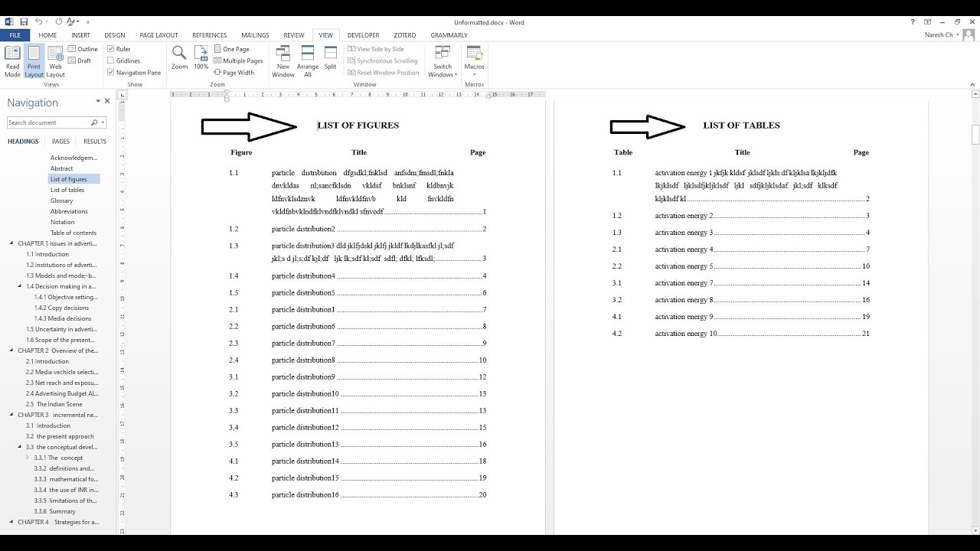The image size is (980, 551).
Task: Go to 3.3.6 Summary heading
Action: click(x=54, y=511)
